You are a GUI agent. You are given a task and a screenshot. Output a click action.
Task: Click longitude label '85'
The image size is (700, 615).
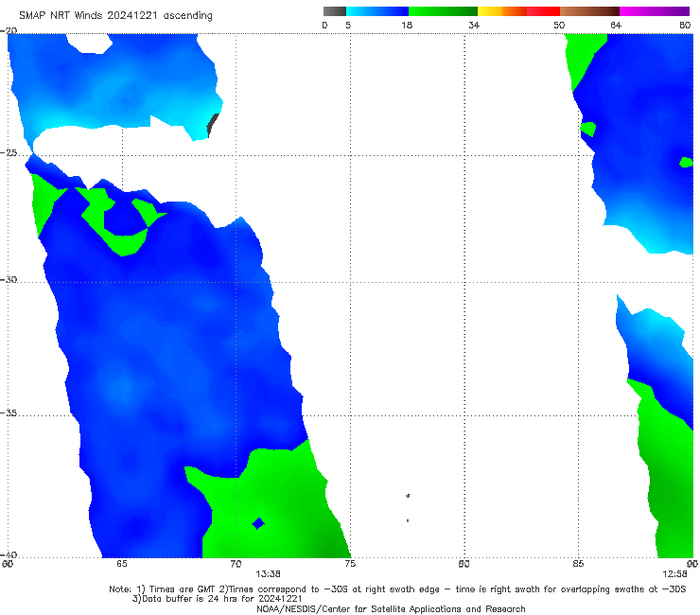[578, 564]
